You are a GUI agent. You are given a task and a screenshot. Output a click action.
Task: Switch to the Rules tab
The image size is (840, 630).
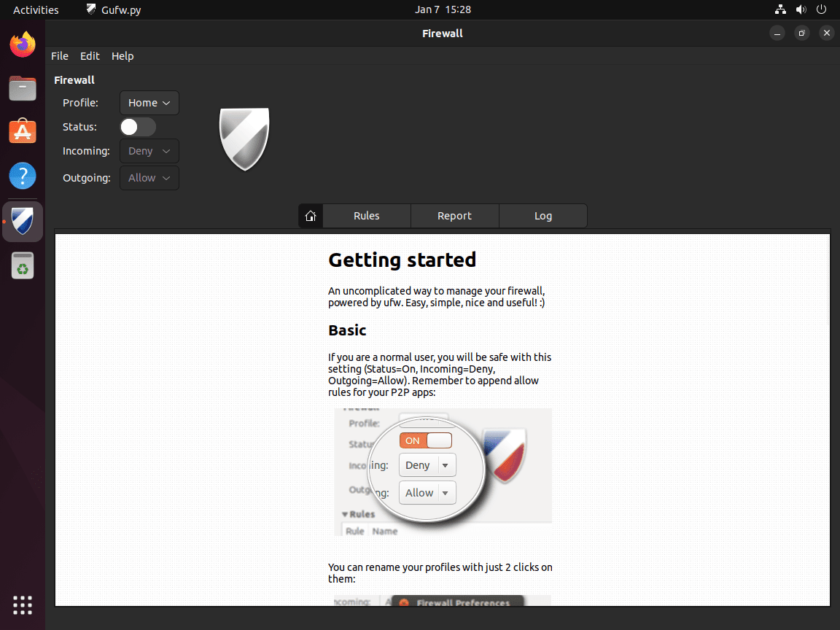pos(366,216)
